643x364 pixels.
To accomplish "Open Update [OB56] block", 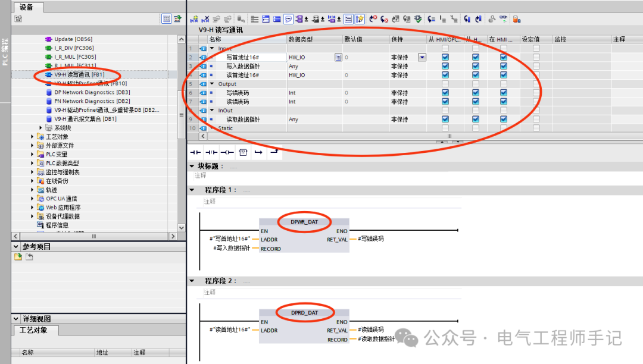I will click(73, 39).
